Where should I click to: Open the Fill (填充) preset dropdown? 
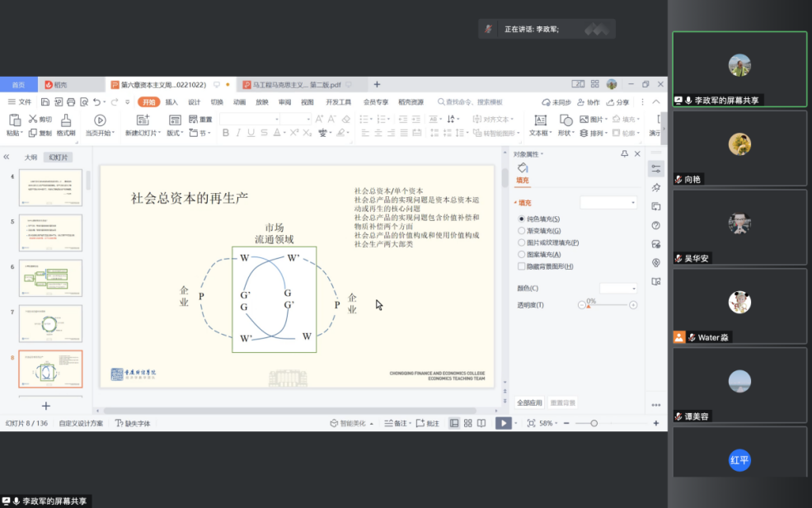click(608, 202)
